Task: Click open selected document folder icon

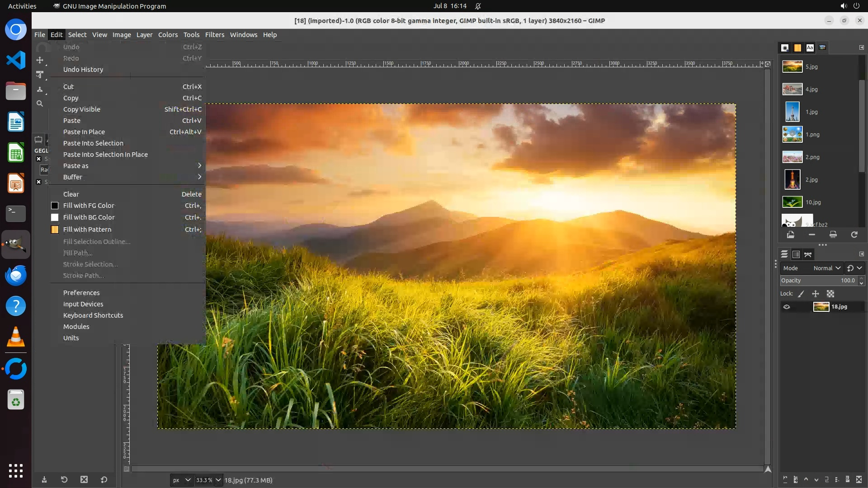Action: [790, 235]
